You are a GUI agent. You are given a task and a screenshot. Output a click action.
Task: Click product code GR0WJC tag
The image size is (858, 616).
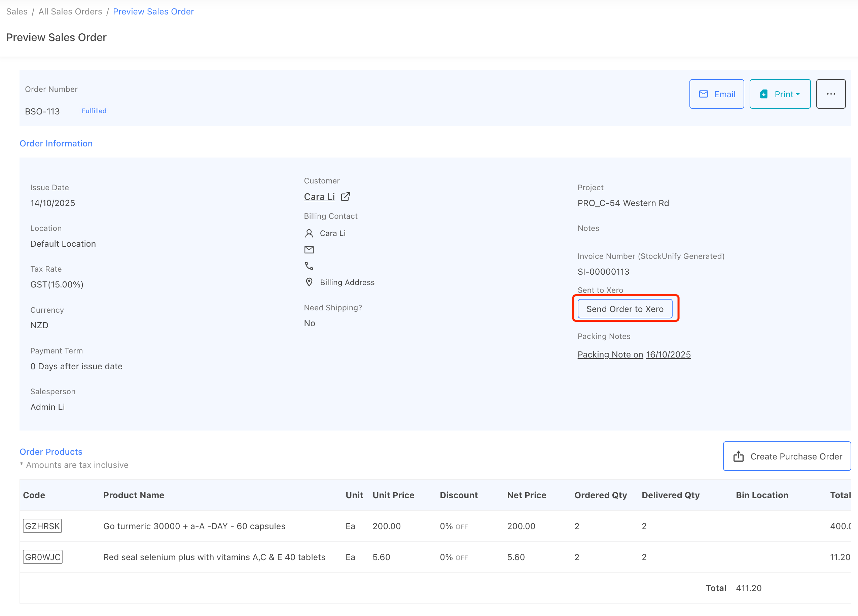(43, 557)
